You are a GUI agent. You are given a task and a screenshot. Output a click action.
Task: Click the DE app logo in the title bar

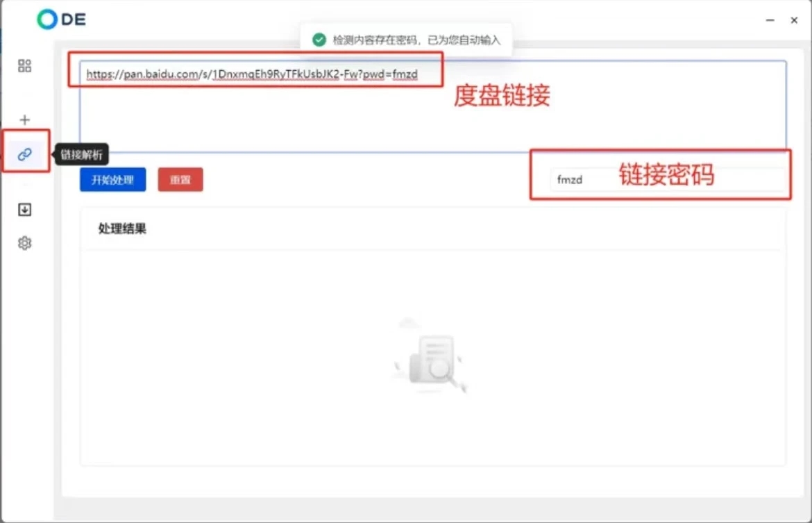61,19
